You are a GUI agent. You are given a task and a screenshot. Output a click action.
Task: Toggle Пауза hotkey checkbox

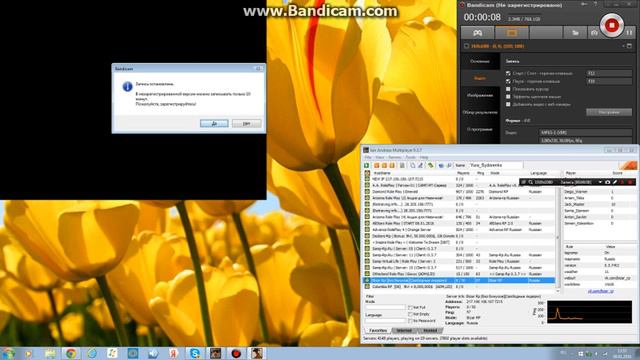pos(508,81)
